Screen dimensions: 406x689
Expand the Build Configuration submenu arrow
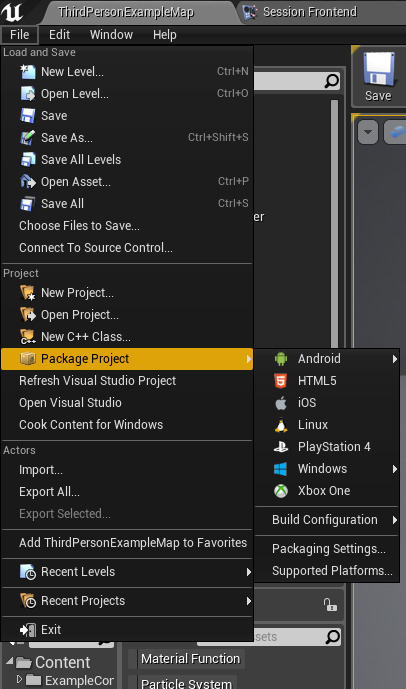(x=395, y=520)
